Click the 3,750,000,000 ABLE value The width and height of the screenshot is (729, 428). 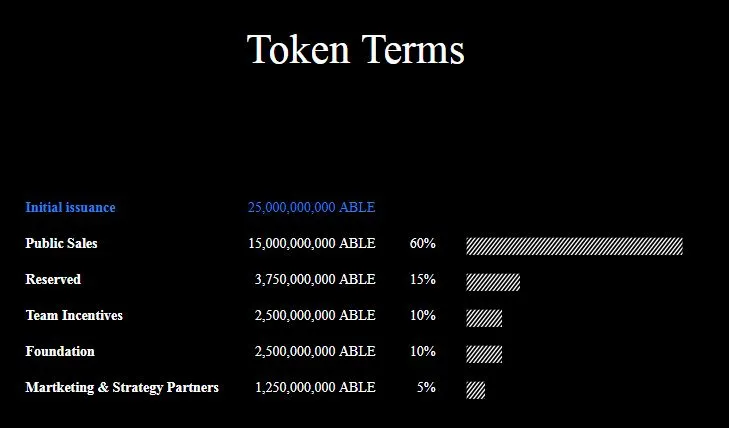315,279
